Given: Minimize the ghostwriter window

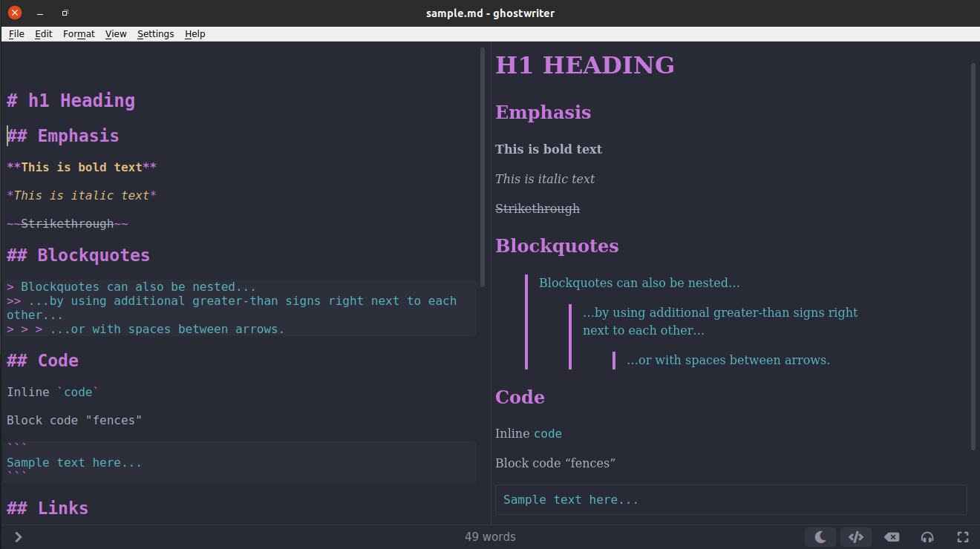Looking at the screenshot, I should tap(39, 13).
